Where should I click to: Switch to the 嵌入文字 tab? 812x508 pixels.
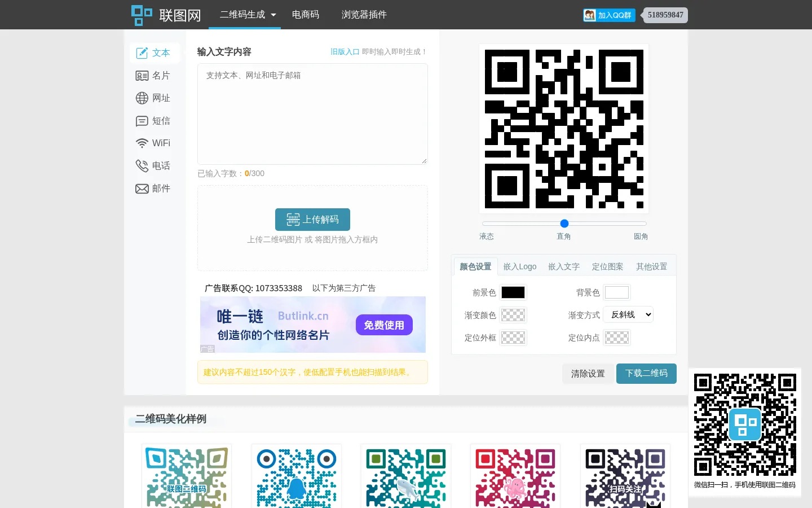[x=564, y=266]
